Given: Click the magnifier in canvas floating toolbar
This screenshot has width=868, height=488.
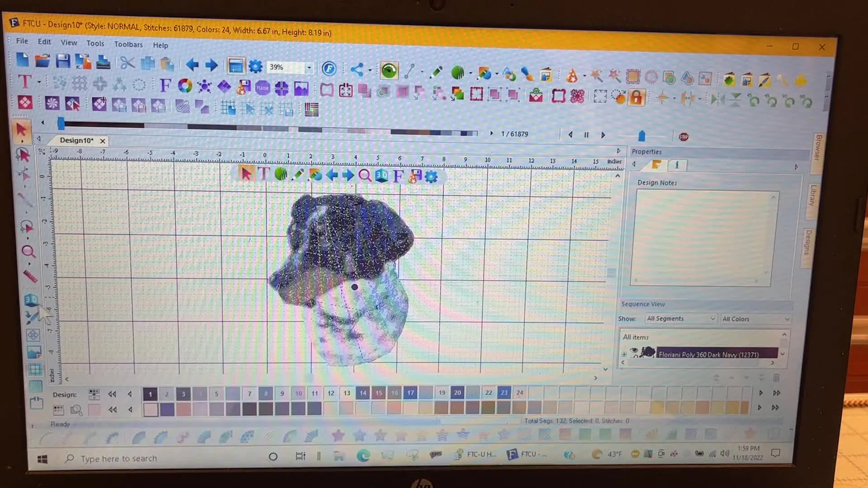Looking at the screenshot, I should pyautogui.click(x=365, y=176).
